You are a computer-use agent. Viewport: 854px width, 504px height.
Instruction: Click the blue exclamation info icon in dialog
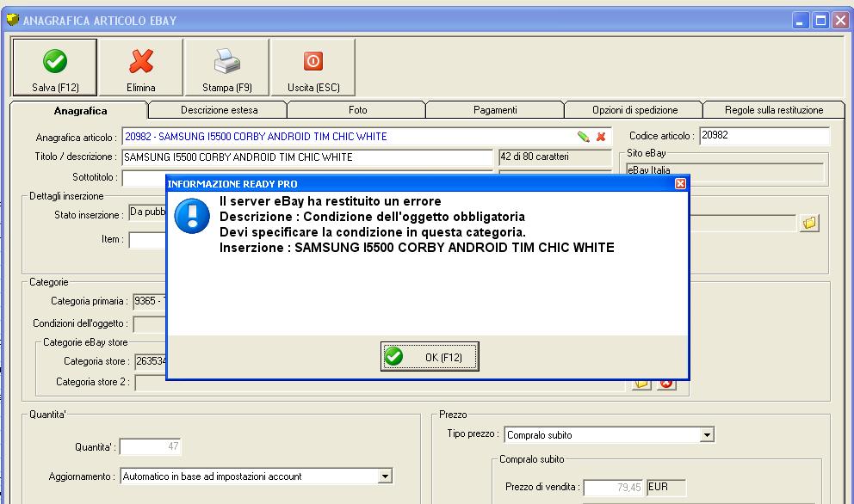[x=192, y=216]
